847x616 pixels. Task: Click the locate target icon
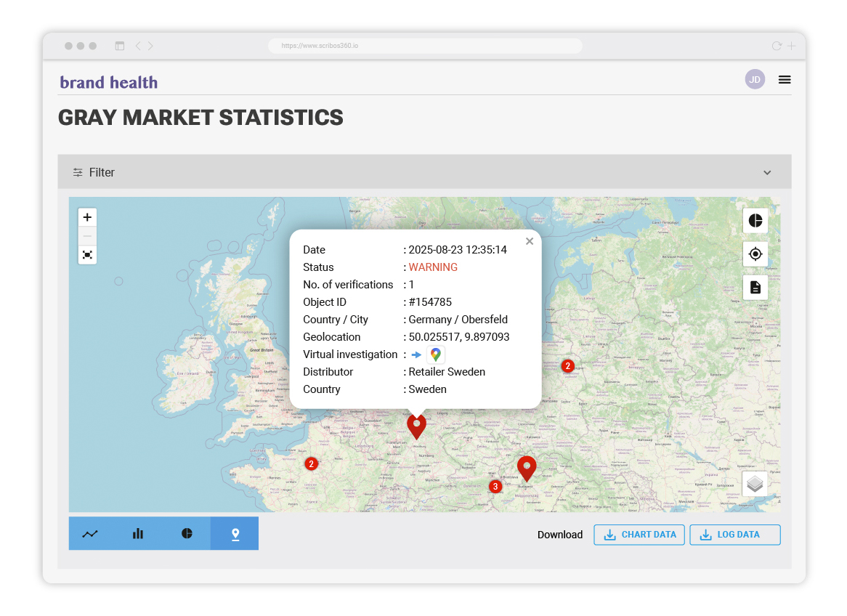pos(755,254)
